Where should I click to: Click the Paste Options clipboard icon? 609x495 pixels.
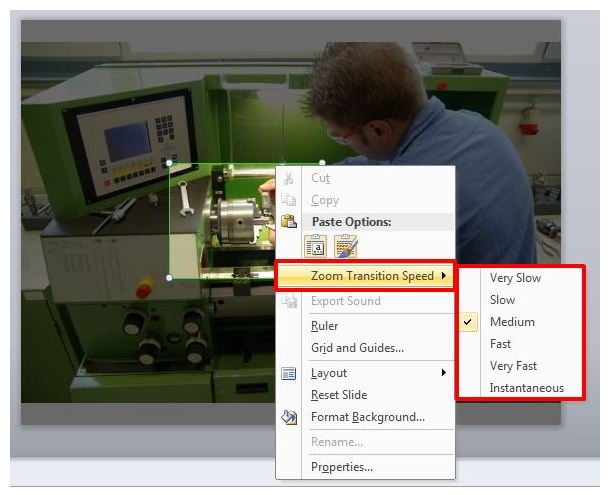pyautogui.click(x=289, y=221)
